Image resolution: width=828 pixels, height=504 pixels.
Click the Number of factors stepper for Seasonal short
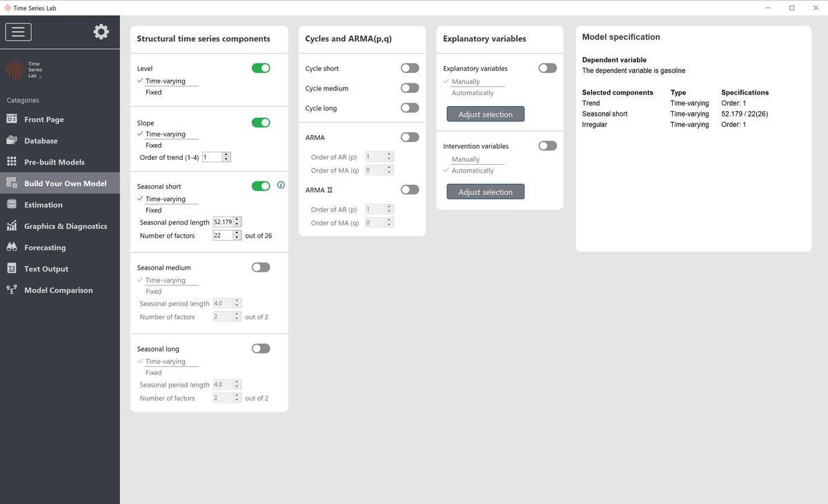pos(237,236)
